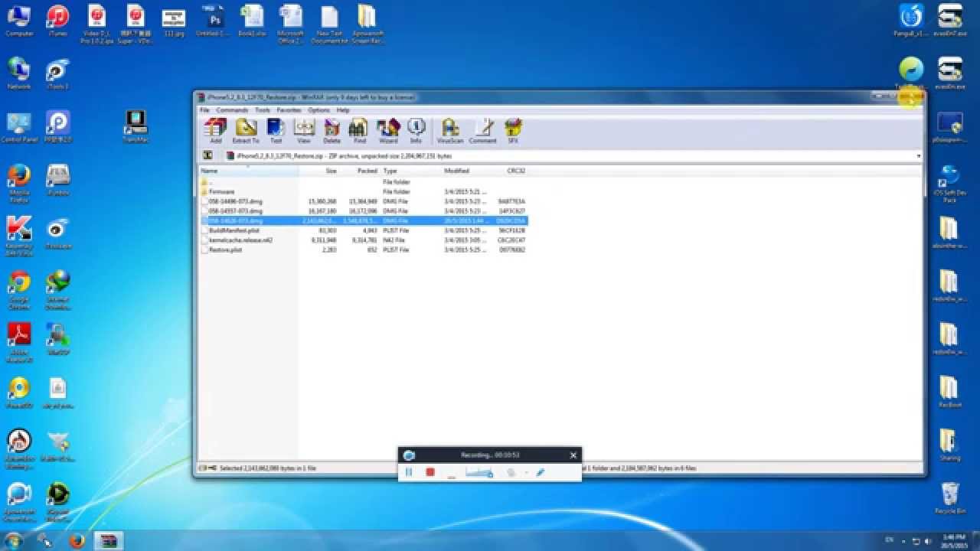Image resolution: width=980 pixels, height=551 pixels.
Task: Click the Add toolbar icon in WinRAR
Action: 216,131
